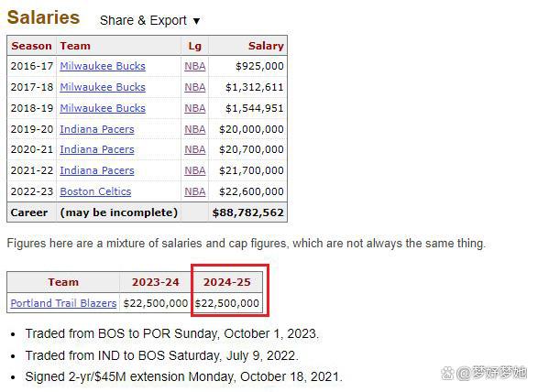Viewport: 538px width, 392px height.
Task: Open the 2020-21 Indiana Pacers link
Action: 97,149
